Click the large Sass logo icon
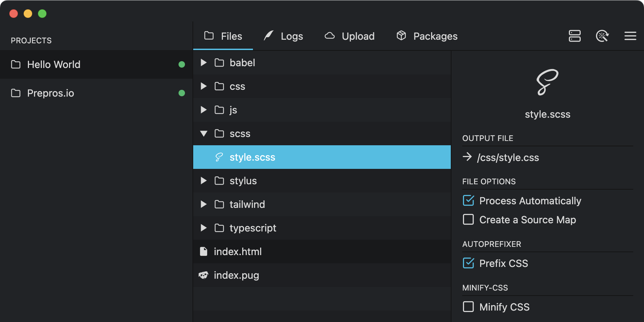Screen dimensions: 644x322 (547, 82)
